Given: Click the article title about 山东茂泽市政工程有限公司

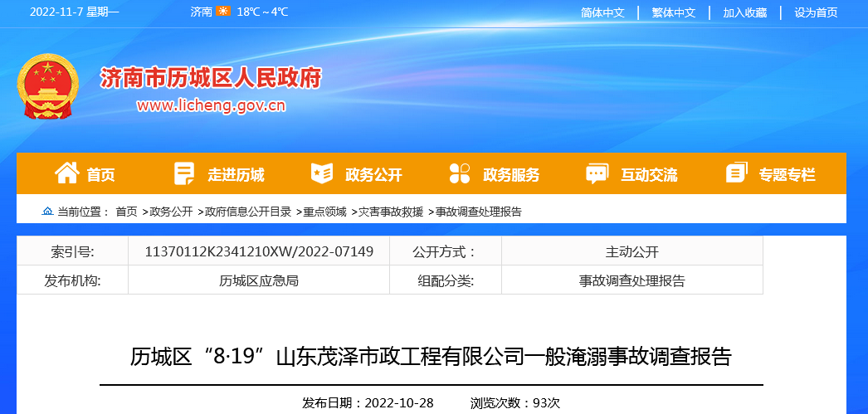Looking at the screenshot, I should point(432,357).
